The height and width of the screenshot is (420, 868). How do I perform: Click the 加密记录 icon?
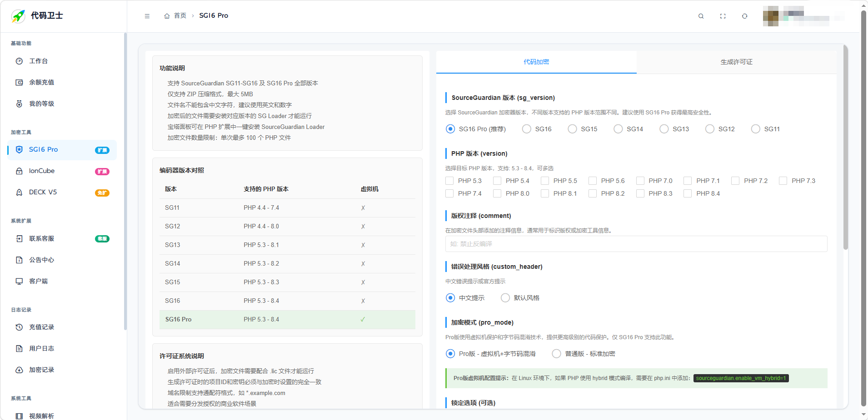coord(19,370)
